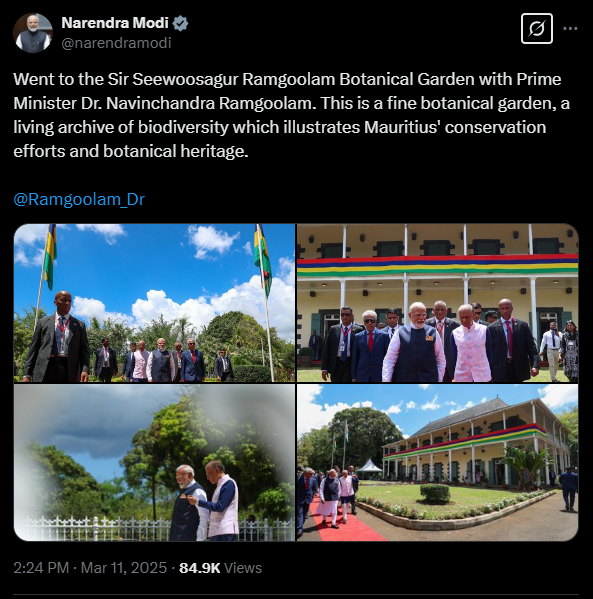Click the striped banner in the top-right photo

(437, 265)
